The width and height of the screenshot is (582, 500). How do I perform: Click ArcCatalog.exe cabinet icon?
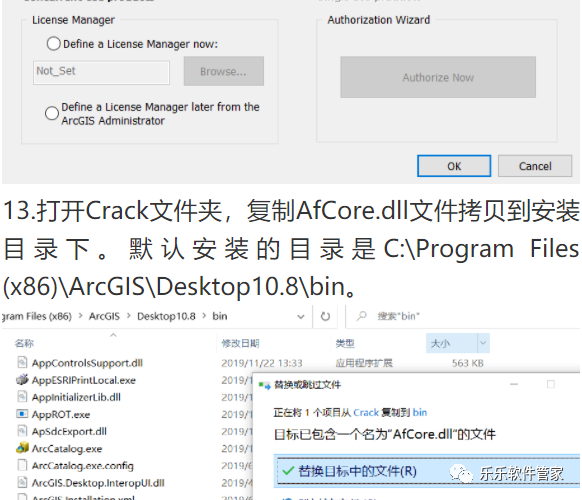pos(22,448)
